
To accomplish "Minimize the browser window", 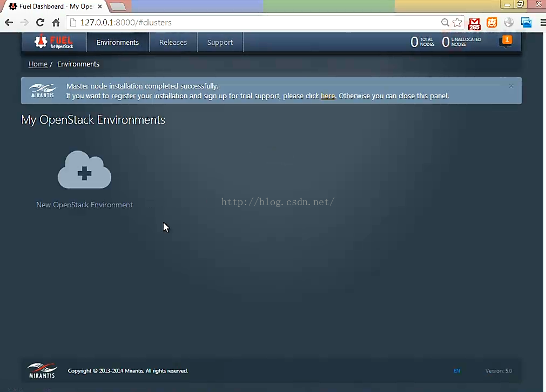I will (507, 4).
